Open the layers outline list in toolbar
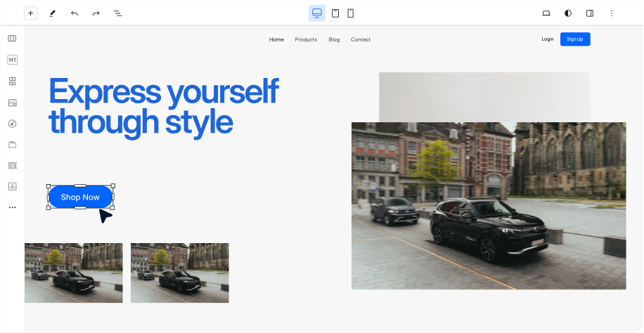This screenshot has height=333, width=644. click(117, 13)
